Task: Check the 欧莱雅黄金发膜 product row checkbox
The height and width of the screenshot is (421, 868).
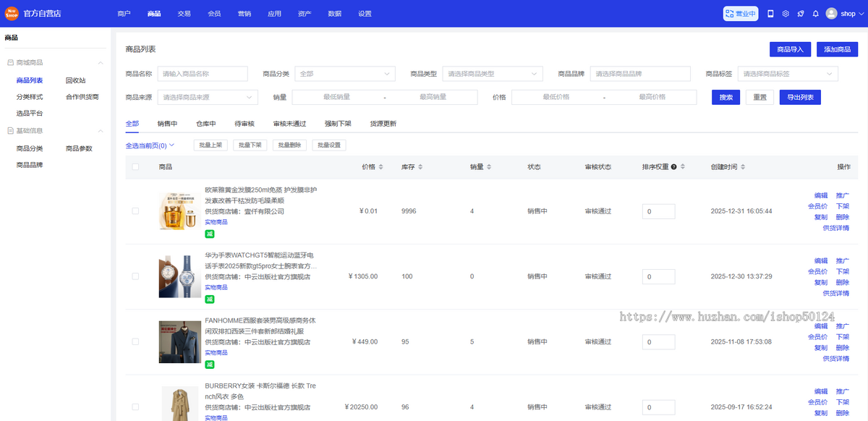Action: (135, 211)
